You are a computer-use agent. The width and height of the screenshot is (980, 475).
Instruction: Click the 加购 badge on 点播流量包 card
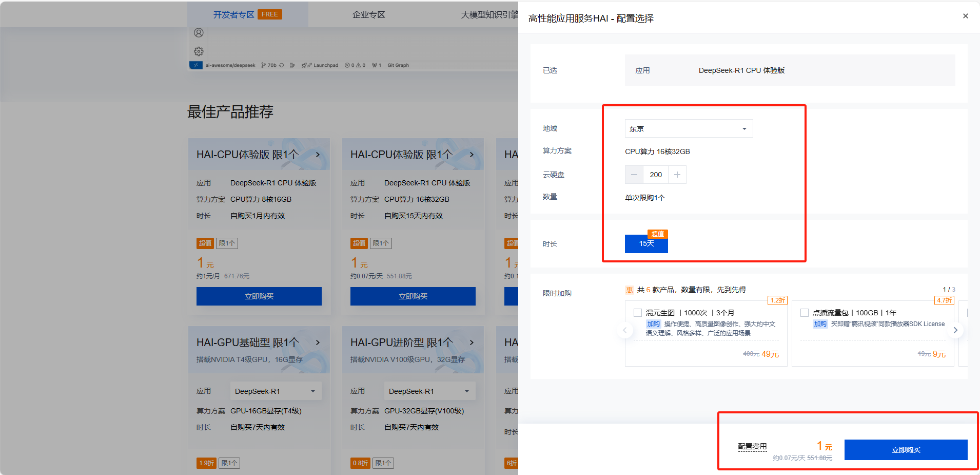[x=820, y=324]
